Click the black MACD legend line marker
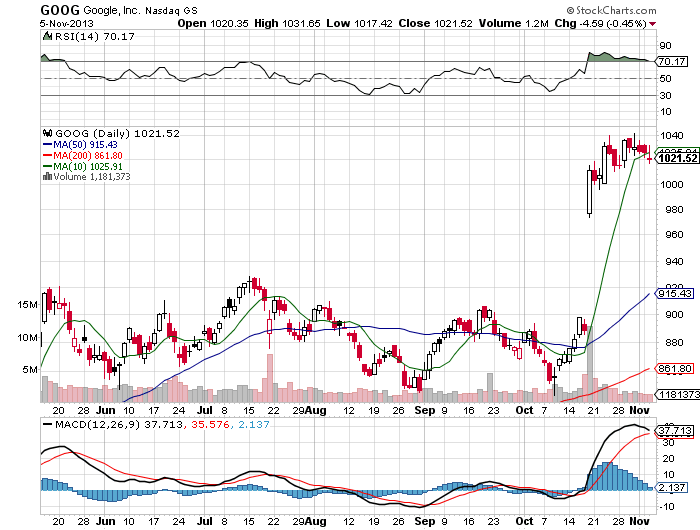This screenshot has width=700, height=530. click(47, 424)
